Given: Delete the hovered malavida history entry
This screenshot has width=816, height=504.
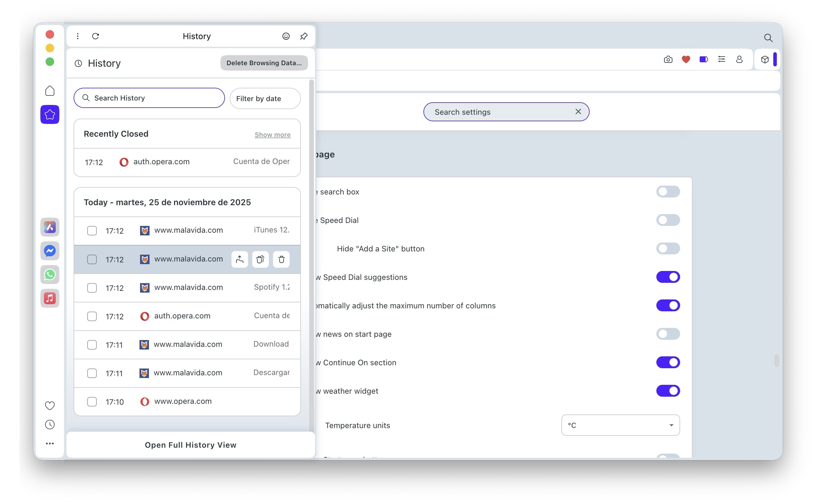Looking at the screenshot, I should pos(281,259).
